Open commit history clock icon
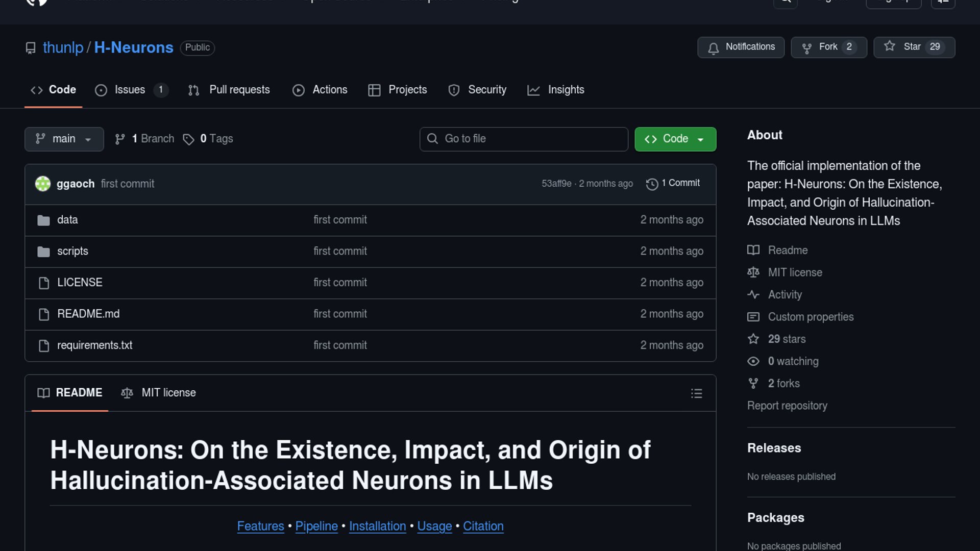 (x=652, y=184)
